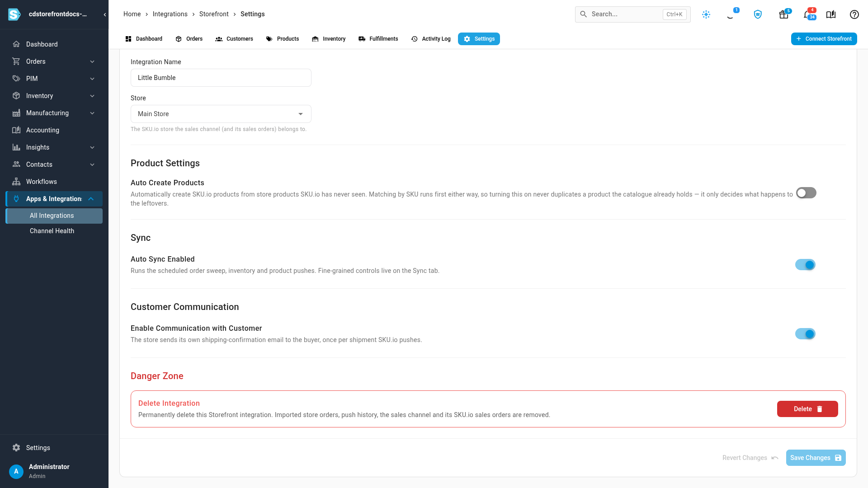
Task: Click the SKU.io logo icon
Action: [x=14, y=14]
